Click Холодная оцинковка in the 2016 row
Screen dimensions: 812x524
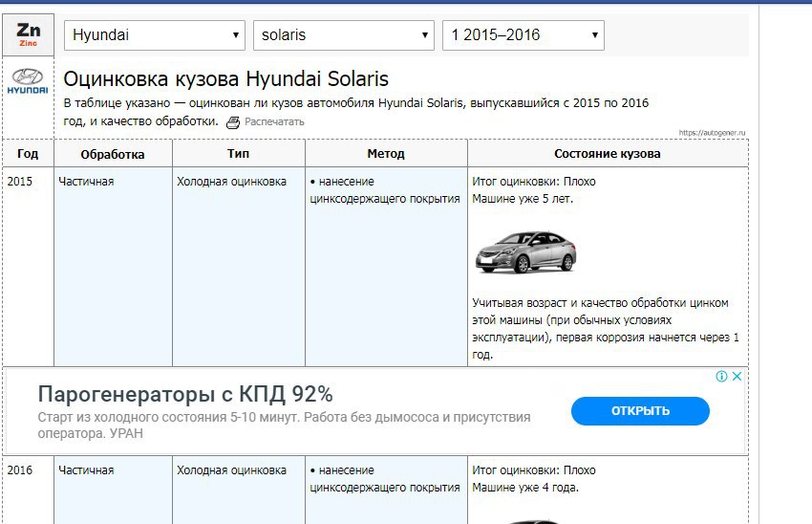point(231,470)
